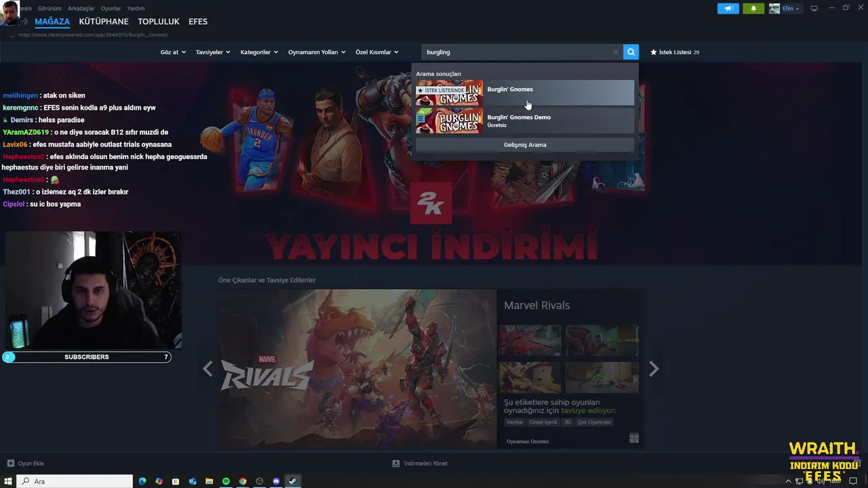The image size is (868, 488).
Task: Click the Efes account avatar
Action: (x=774, y=9)
